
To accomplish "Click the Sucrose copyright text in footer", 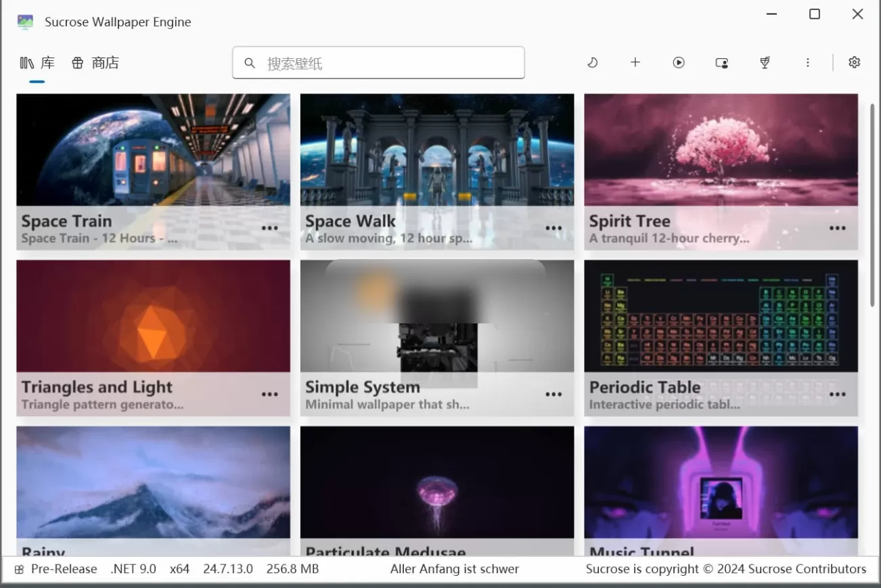I will tap(725, 569).
